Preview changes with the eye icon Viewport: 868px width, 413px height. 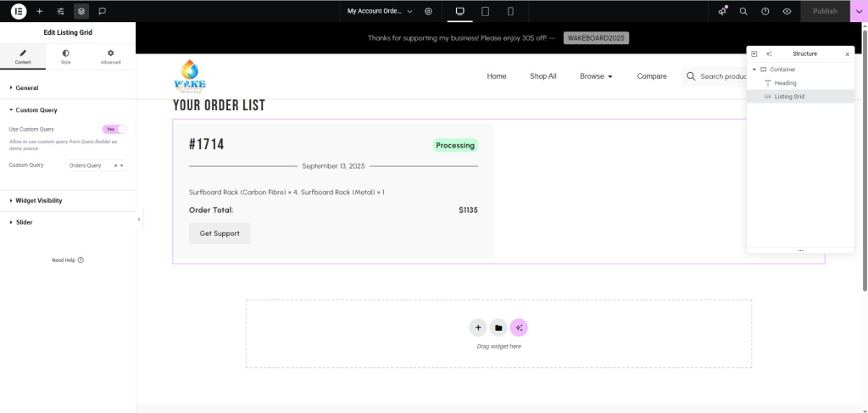click(x=787, y=11)
